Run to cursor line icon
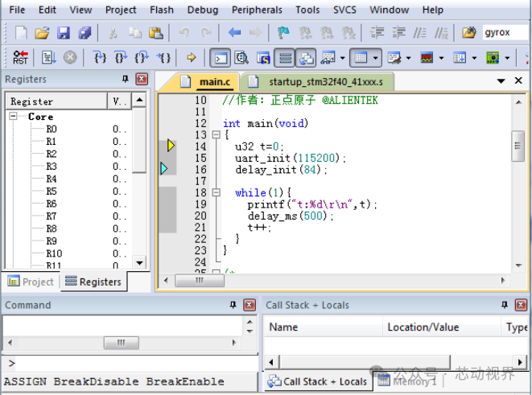532x395 pixels. click(163, 57)
